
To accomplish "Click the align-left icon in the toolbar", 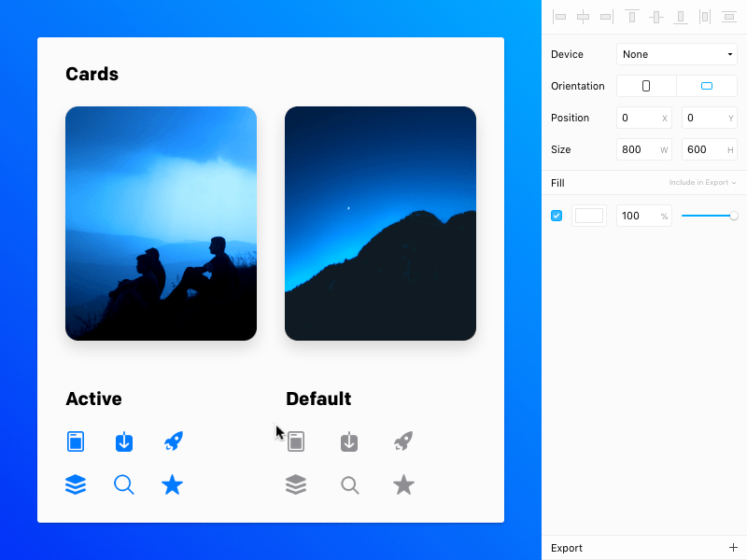I will tap(560, 16).
